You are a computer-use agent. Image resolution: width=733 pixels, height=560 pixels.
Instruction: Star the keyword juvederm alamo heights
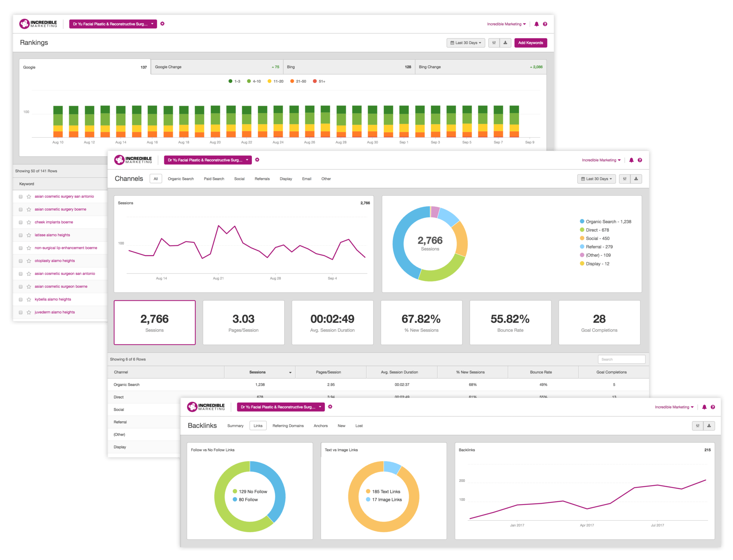point(29,313)
